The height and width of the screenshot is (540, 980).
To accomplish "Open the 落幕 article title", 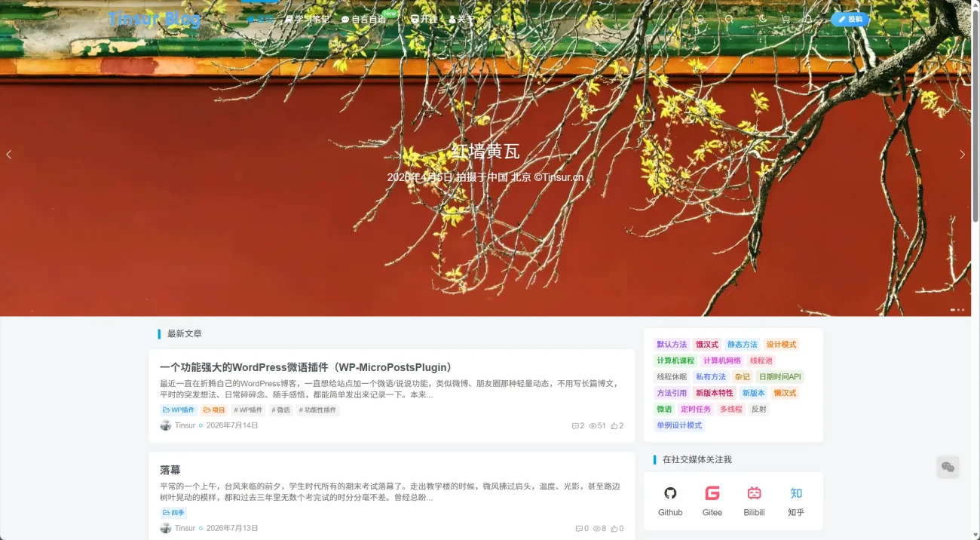I will (x=170, y=470).
